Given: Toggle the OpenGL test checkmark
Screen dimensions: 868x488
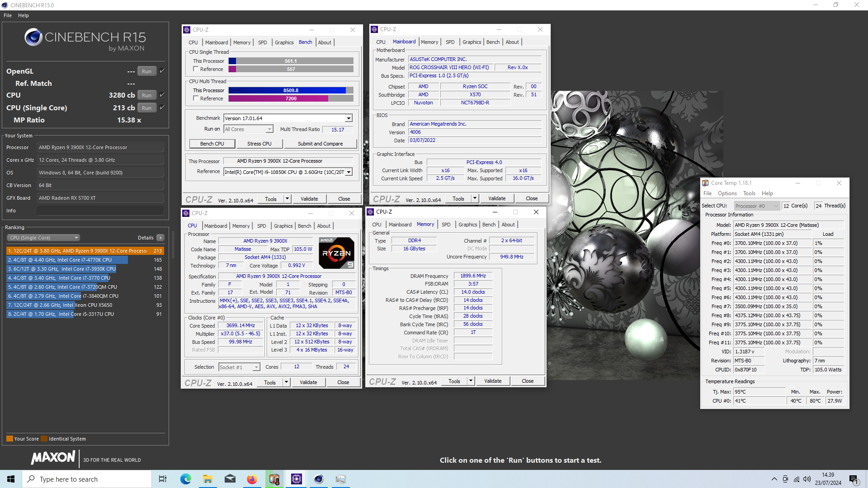Looking at the screenshot, I should tap(162, 71).
